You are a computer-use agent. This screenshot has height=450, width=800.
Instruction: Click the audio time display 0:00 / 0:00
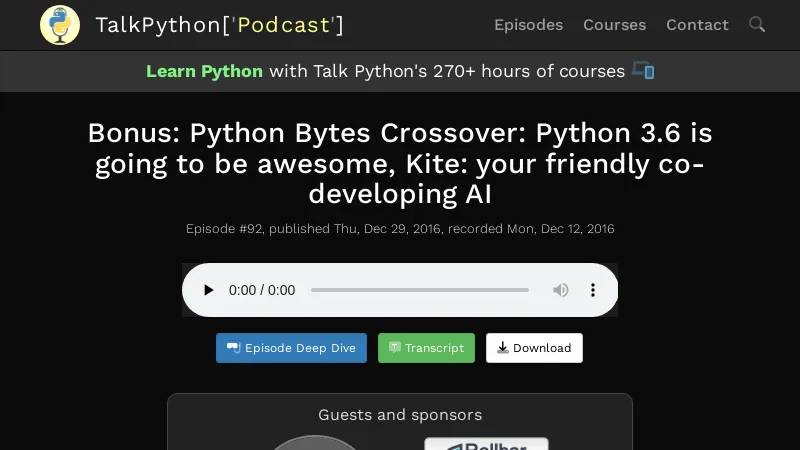(262, 290)
